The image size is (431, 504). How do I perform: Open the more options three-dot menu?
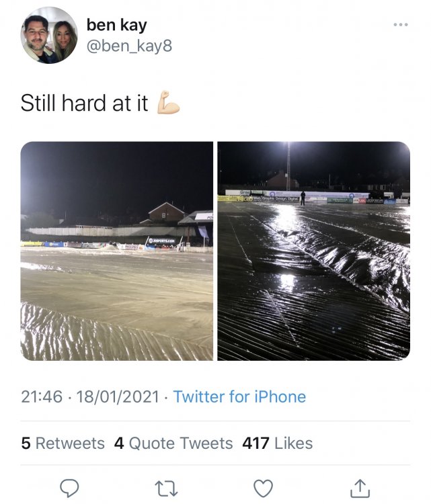pos(401,25)
